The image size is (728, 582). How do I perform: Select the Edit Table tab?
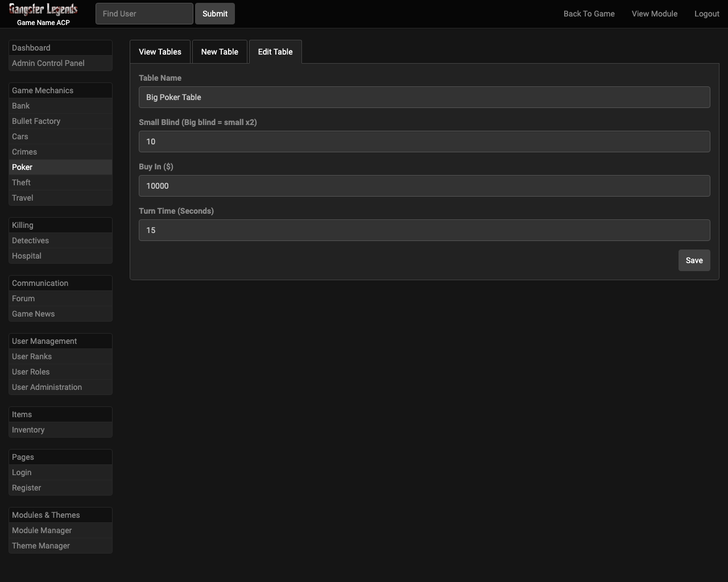275,52
